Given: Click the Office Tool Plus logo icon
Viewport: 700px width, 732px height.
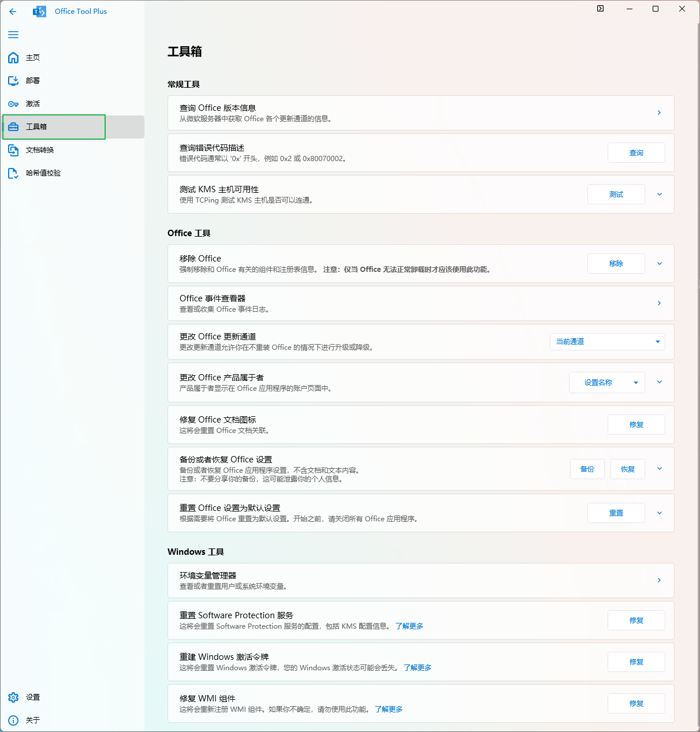Looking at the screenshot, I should 39,11.
